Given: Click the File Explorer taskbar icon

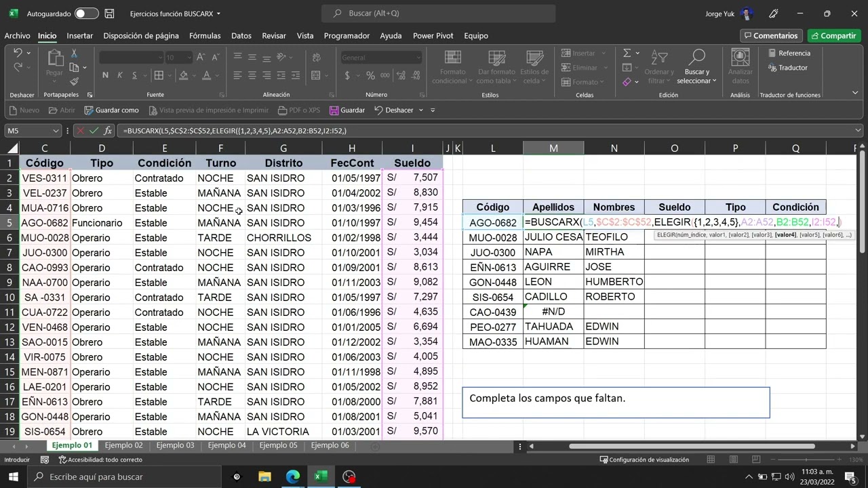Looking at the screenshot, I should (264, 476).
